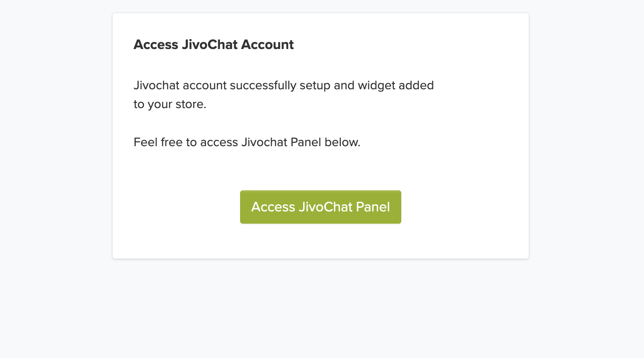Viewport: 644px width, 358px height.
Task: Click the text "to your store."
Action: tap(170, 104)
